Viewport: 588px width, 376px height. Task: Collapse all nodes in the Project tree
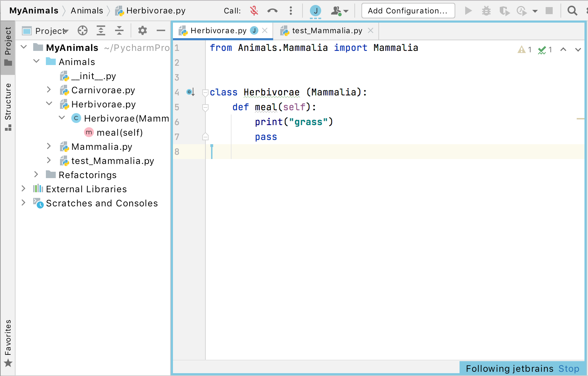119,30
